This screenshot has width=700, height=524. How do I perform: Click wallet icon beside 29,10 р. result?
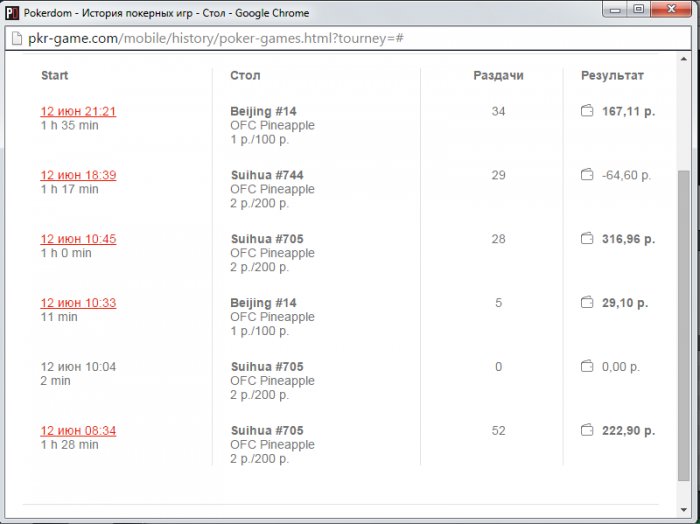pyautogui.click(x=587, y=302)
